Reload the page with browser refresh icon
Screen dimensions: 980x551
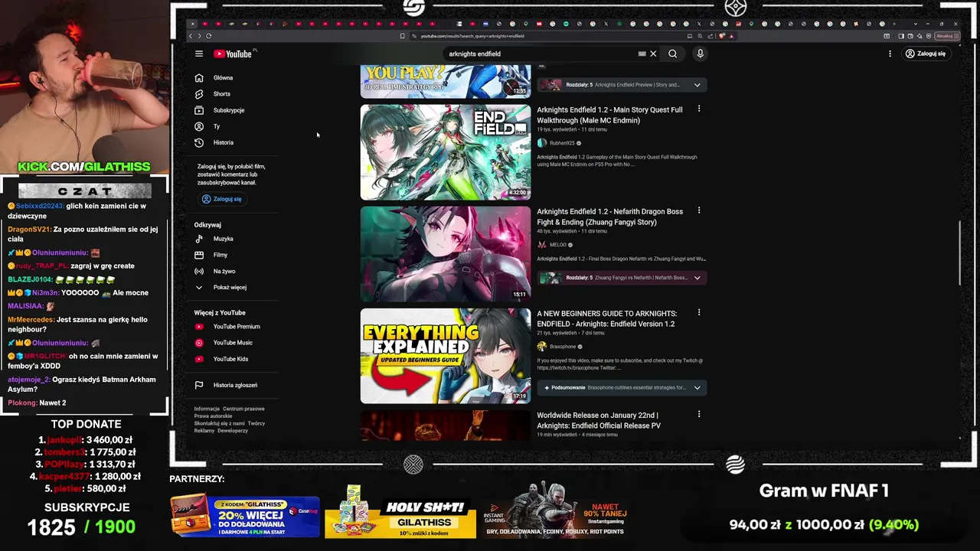point(208,36)
